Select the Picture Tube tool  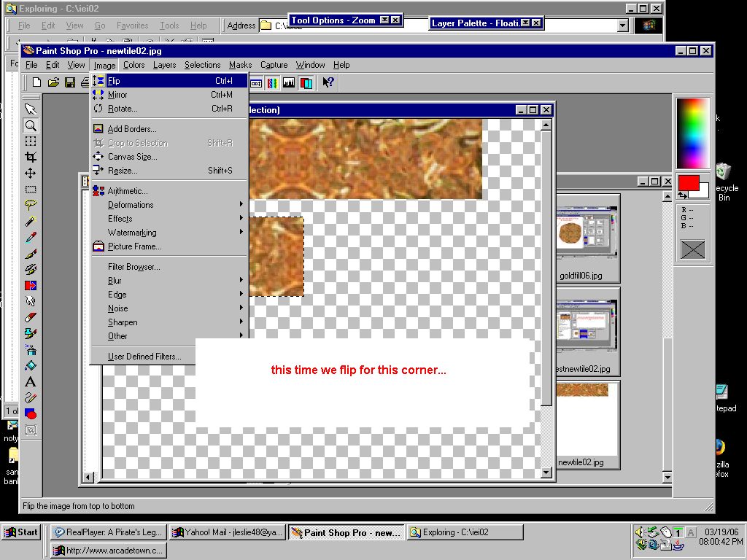pyautogui.click(x=31, y=333)
